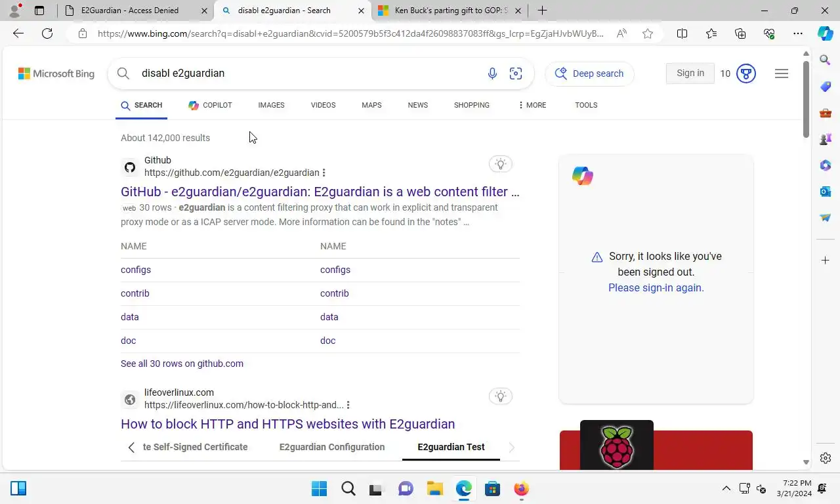This screenshot has width=840, height=504.
Task: Open the sidebar Games chess icon
Action: (x=826, y=139)
